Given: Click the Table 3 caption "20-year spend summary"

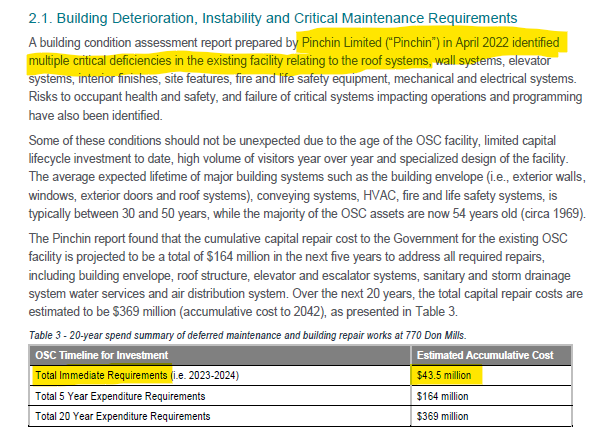Looking at the screenshot, I should pyautogui.click(x=247, y=335).
